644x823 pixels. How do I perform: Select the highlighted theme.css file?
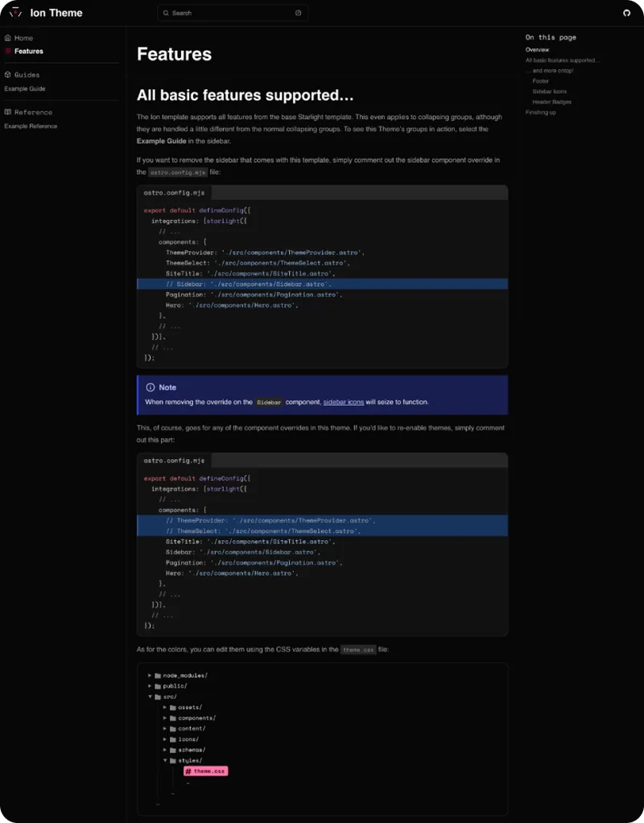pos(206,771)
